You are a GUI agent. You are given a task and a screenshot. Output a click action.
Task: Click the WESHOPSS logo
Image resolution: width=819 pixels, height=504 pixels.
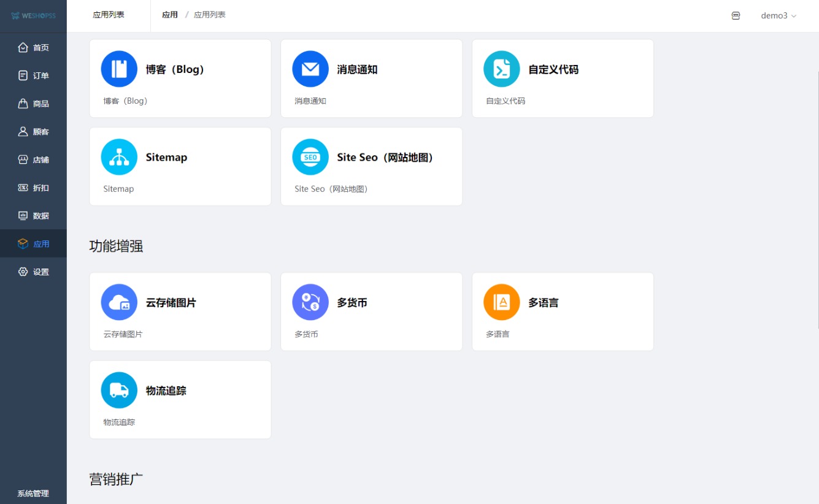tap(33, 16)
